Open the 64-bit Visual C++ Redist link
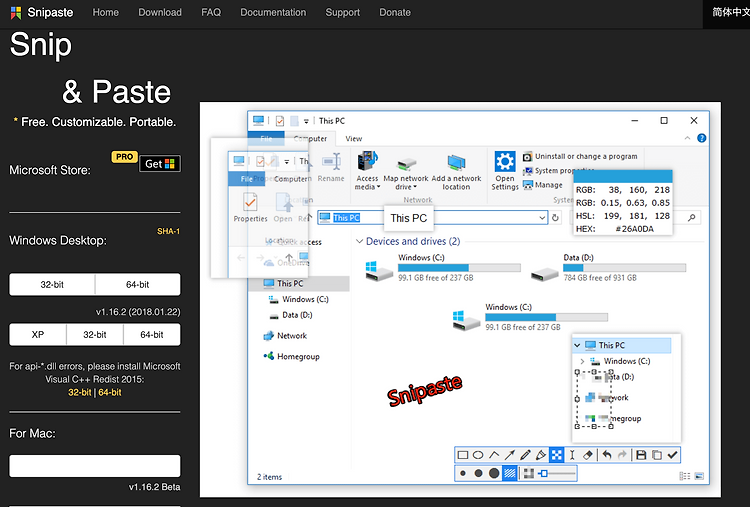The width and height of the screenshot is (750, 507). click(110, 392)
